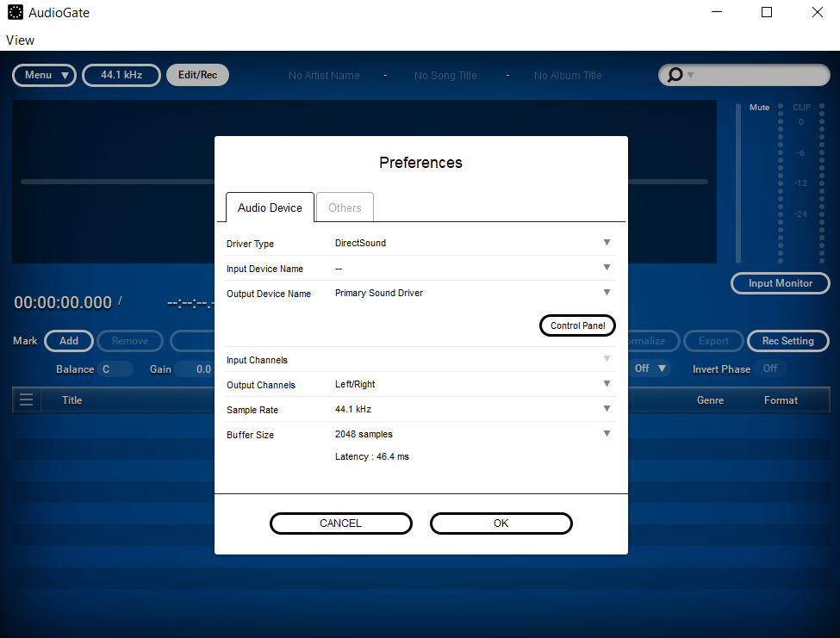Enable the Input Monitor

(x=780, y=283)
